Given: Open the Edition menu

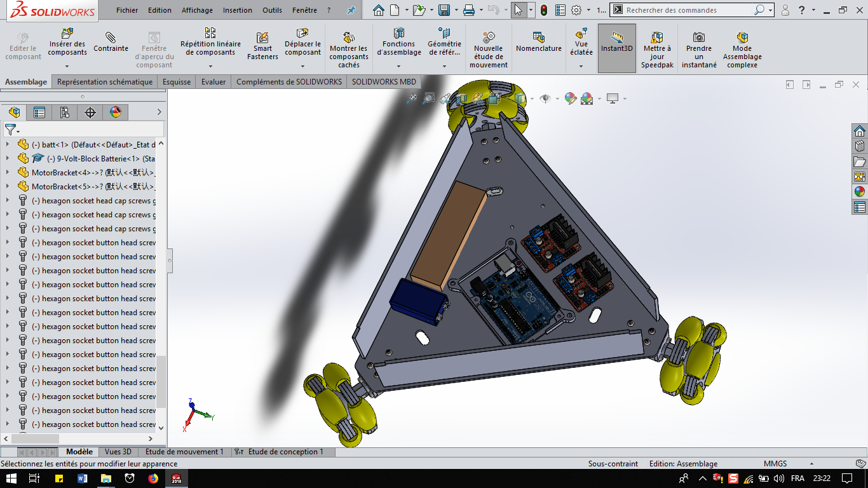Looking at the screenshot, I should tap(159, 10).
